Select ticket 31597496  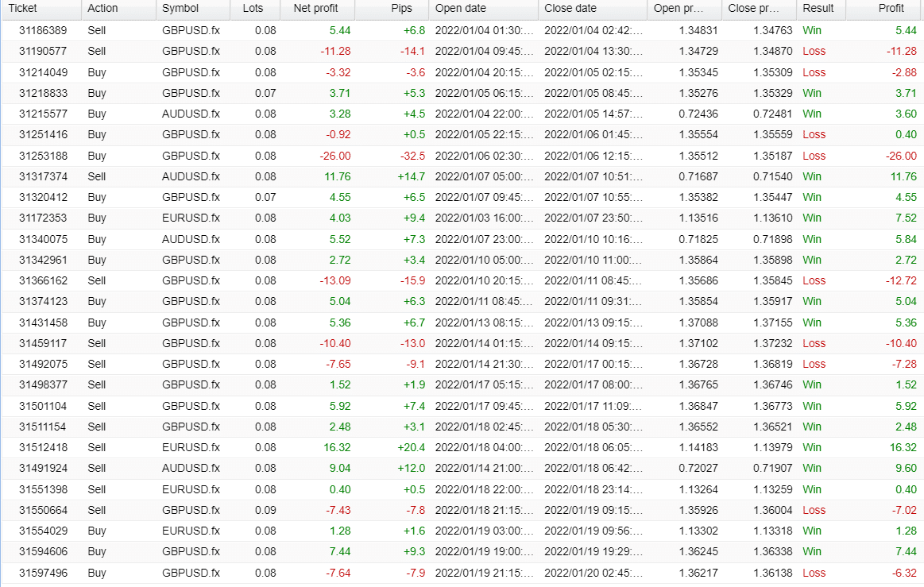43,573
